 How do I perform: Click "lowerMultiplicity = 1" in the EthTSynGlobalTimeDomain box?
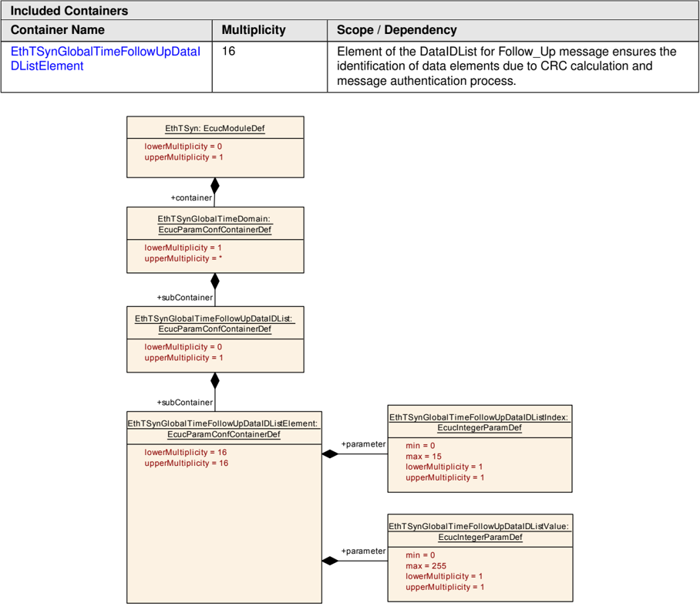coord(183,248)
